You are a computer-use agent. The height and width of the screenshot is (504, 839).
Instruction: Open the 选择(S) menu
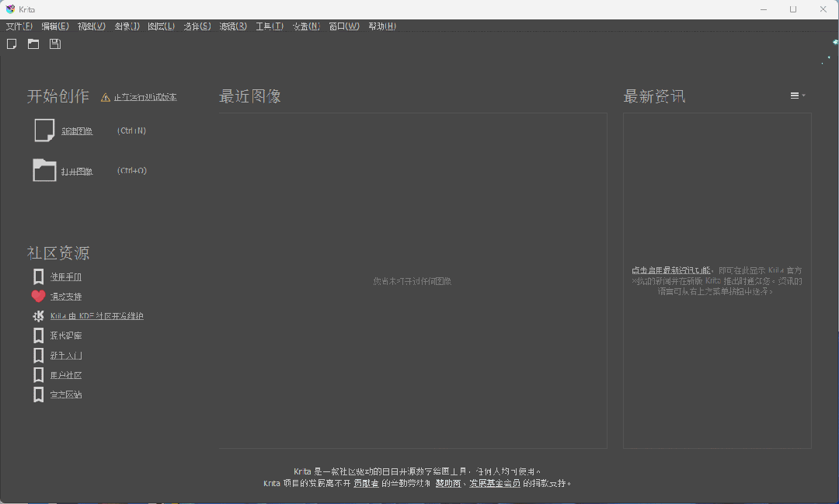point(197,26)
